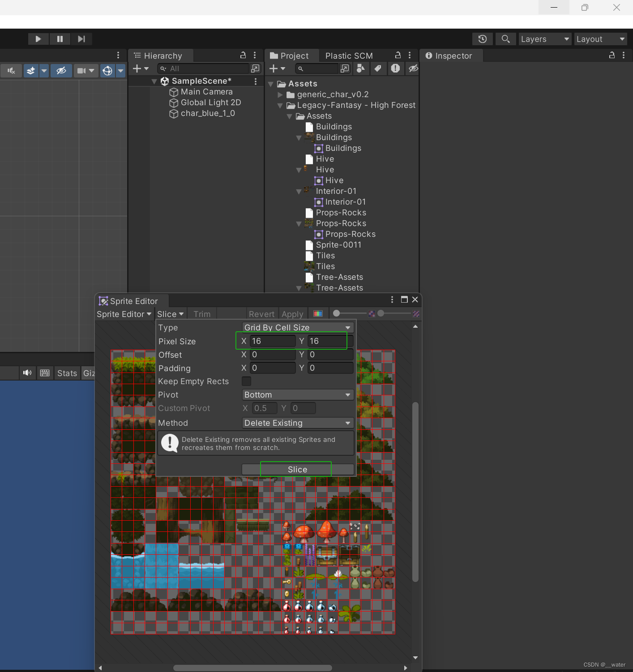Open the Sprite Editor mode dropdown

[124, 314]
